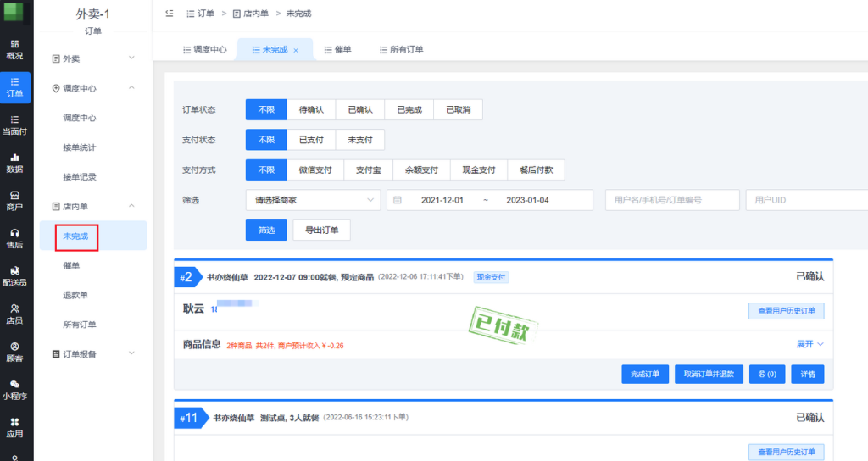Switch to the 所有订单 tab
Viewport: 868px width, 461px height.
[x=400, y=50]
